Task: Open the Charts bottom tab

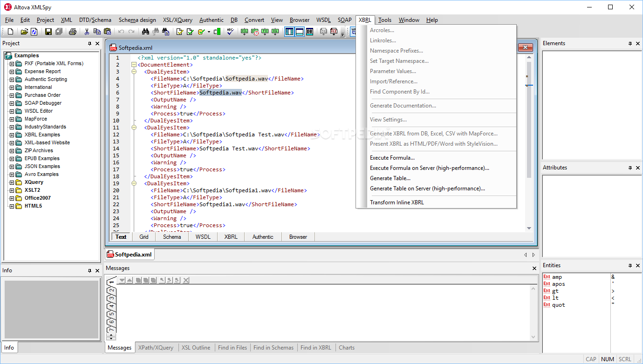Action: click(x=347, y=348)
